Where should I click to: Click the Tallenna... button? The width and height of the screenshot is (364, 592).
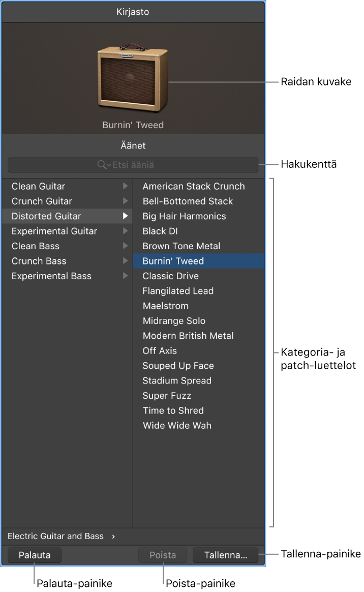click(226, 555)
